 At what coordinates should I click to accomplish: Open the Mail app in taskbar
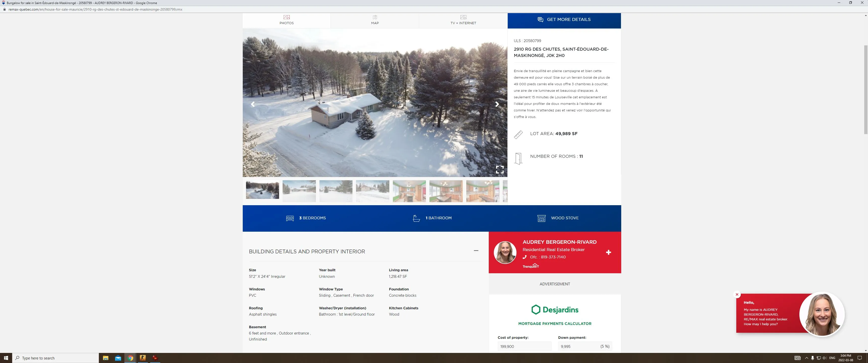tap(118, 358)
